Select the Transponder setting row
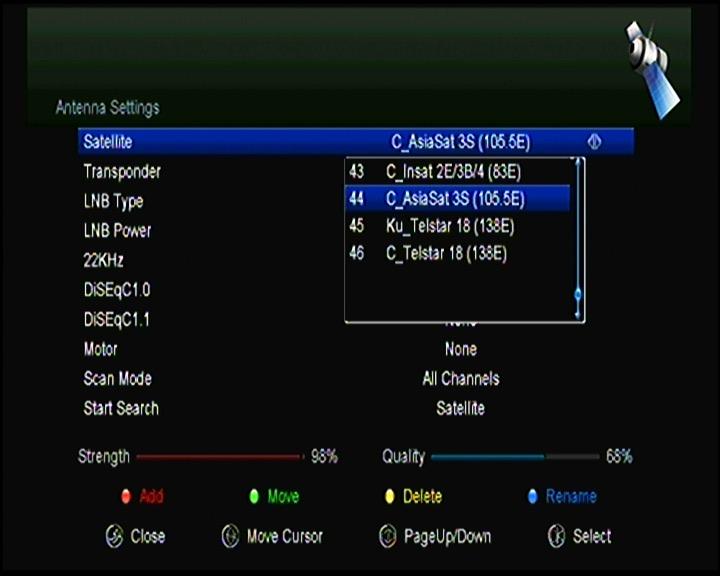Image resolution: width=720 pixels, height=576 pixels. (122, 172)
